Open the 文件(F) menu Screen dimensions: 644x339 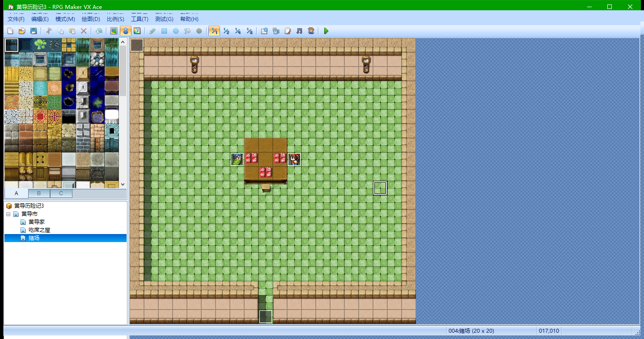coord(16,19)
